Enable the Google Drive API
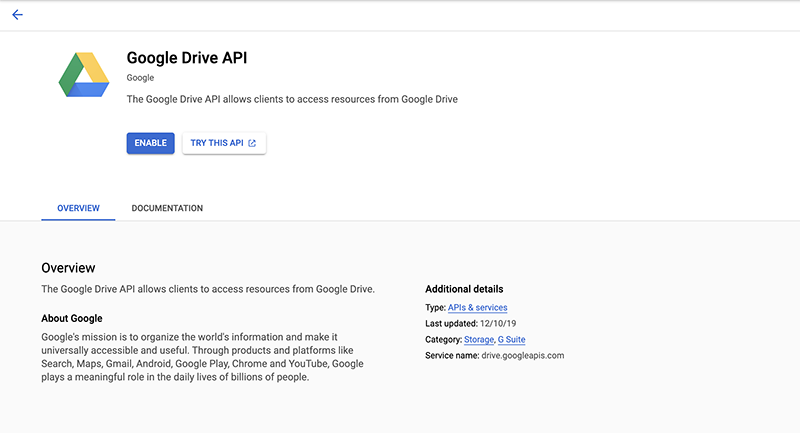This screenshot has height=433, width=800. 151,143
